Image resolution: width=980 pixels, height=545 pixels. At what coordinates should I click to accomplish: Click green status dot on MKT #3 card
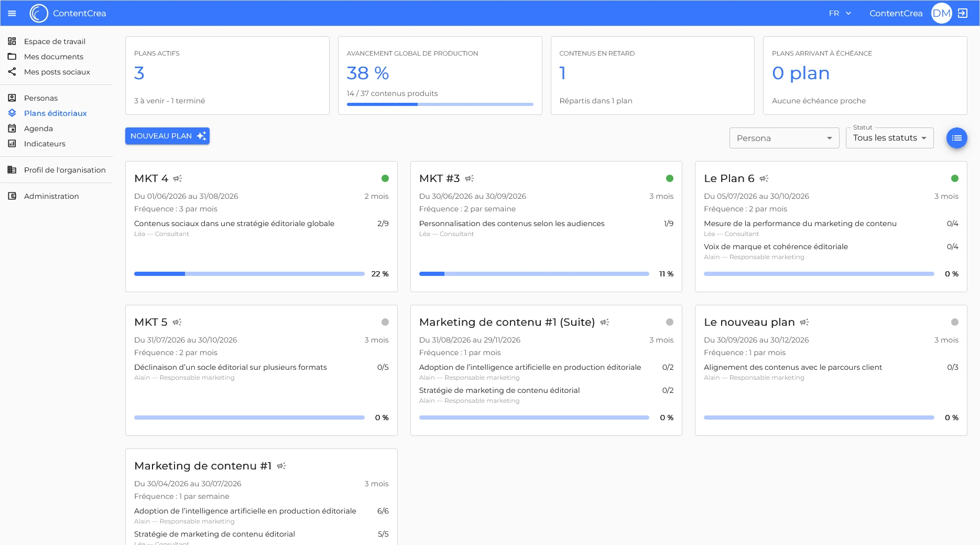(x=670, y=178)
